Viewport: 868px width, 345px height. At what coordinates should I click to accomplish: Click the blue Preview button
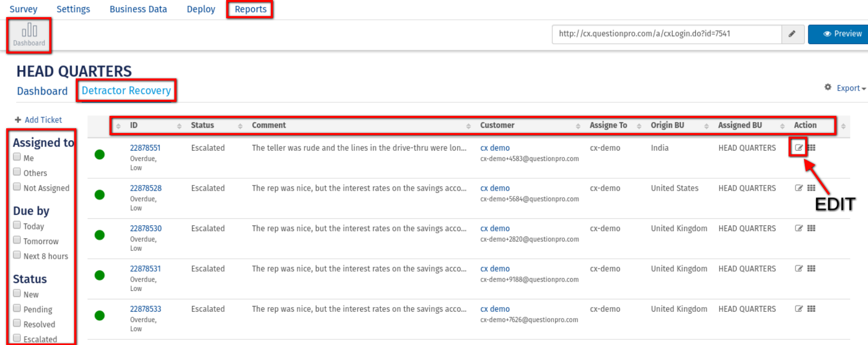pos(838,34)
